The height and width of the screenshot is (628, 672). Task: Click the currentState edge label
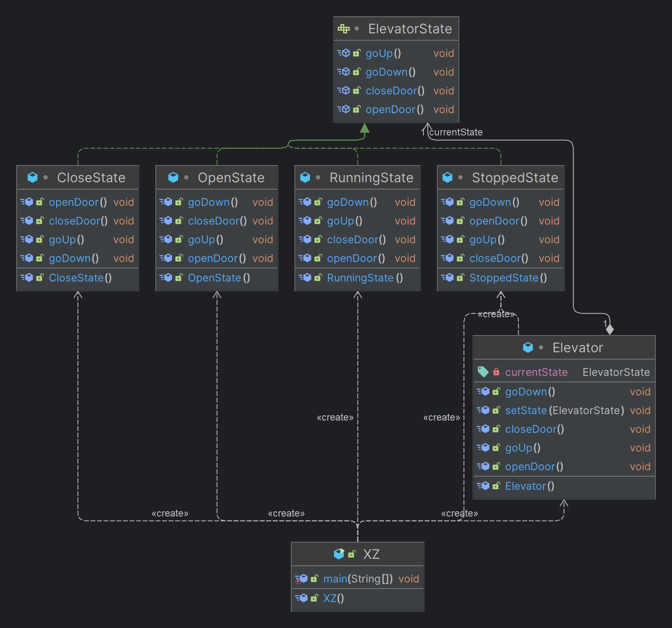(456, 132)
